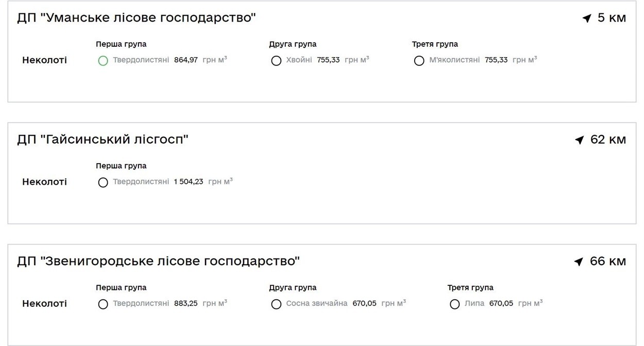Click Третя група label above М'яколистяні
The height and width of the screenshot is (346, 644).
coord(435,44)
